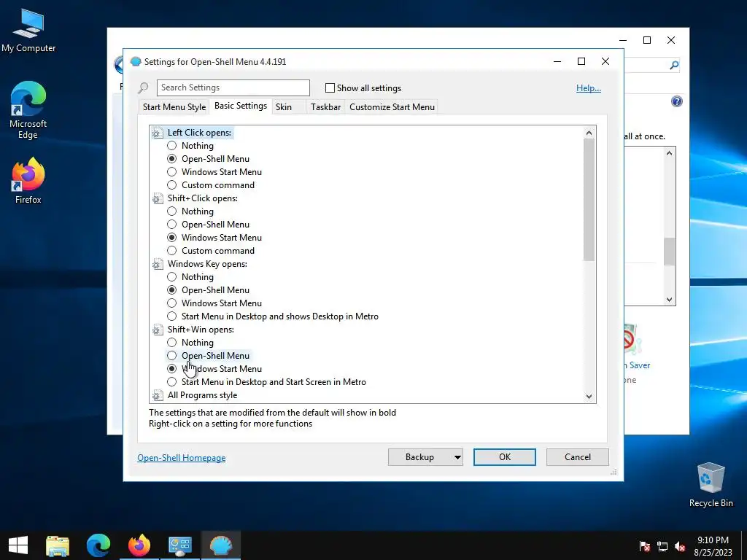The width and height of the screenshot is (747, 560).
Task: Click settings list scroll down arrow
Action: [589, 396]
